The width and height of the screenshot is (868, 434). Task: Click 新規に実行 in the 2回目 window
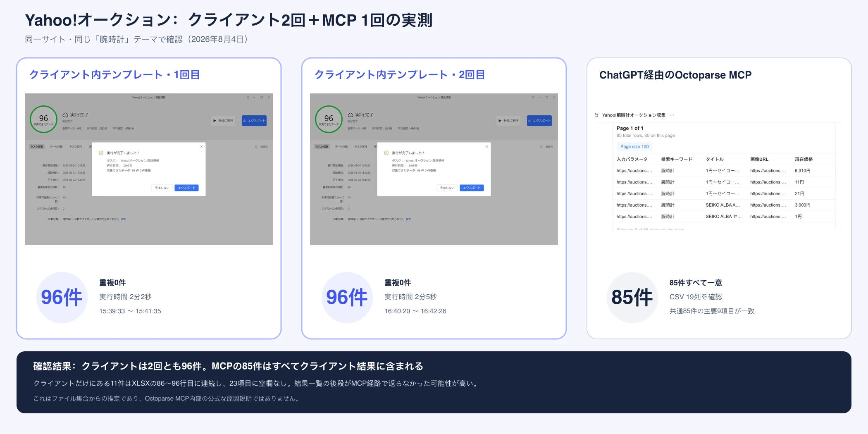508,121
